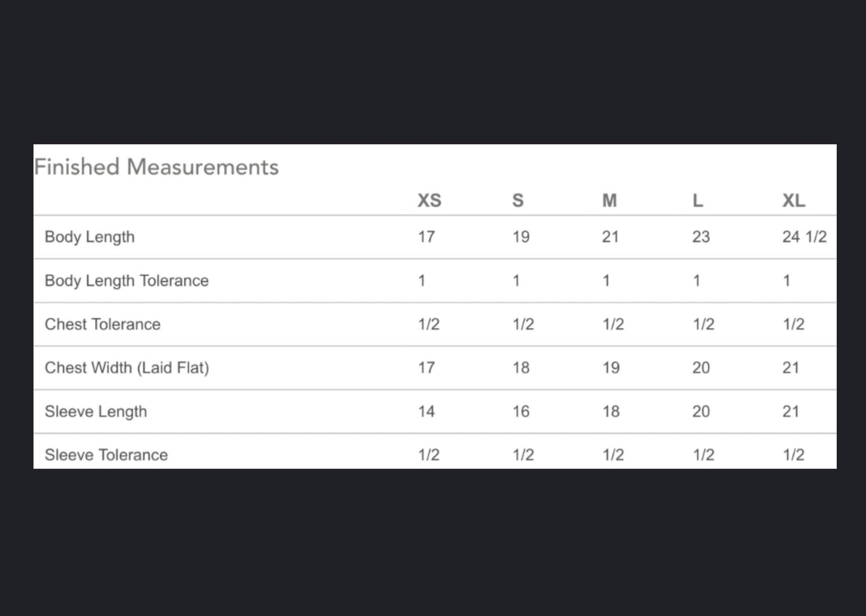Select the Body Length value 23 for L
Viewport: 866px width, 616px height.
click(701, 237)
